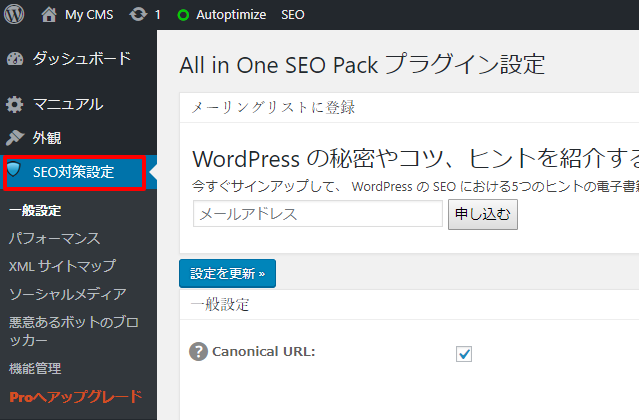Open 機能管理 submenu item

(x=35, y=368)
